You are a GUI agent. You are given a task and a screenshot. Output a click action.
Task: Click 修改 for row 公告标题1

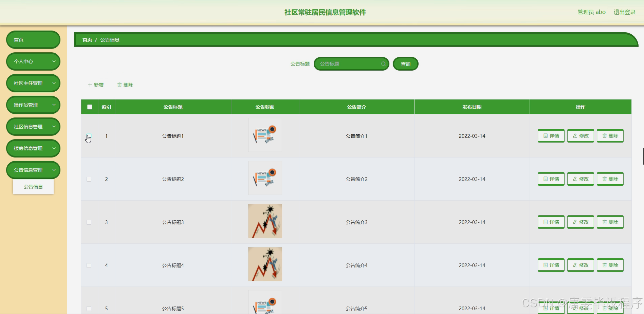(581, 136)
